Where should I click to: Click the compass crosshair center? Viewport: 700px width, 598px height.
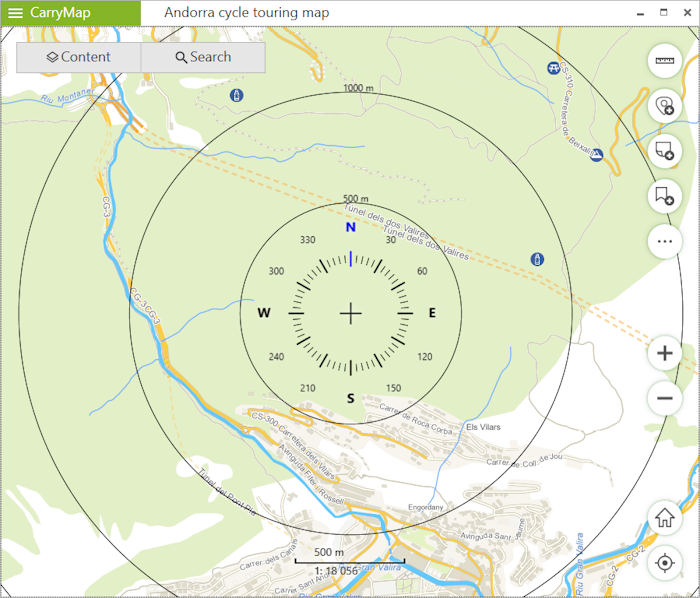(350, 313)
